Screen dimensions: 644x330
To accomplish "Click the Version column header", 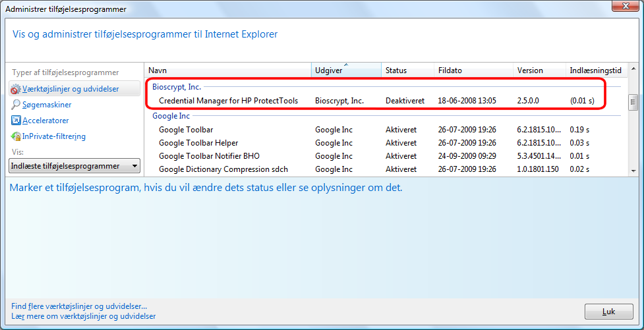I will click(x=538, y=70).
